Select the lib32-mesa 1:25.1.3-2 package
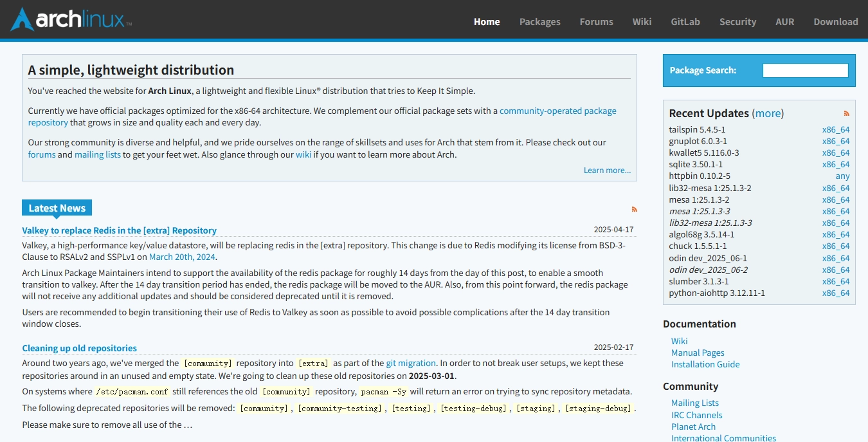Viewport: 868px width, 442px height. 710,188
